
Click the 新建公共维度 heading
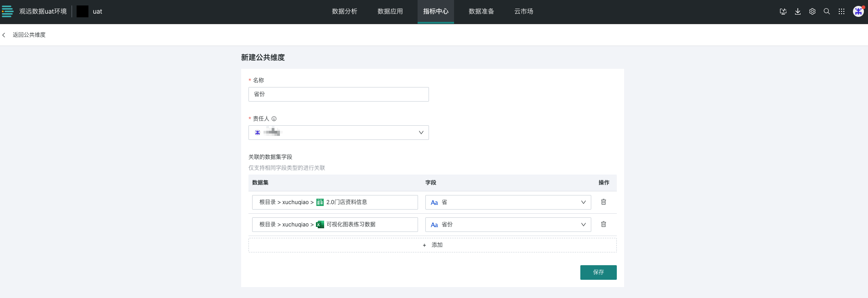(263, 57)
